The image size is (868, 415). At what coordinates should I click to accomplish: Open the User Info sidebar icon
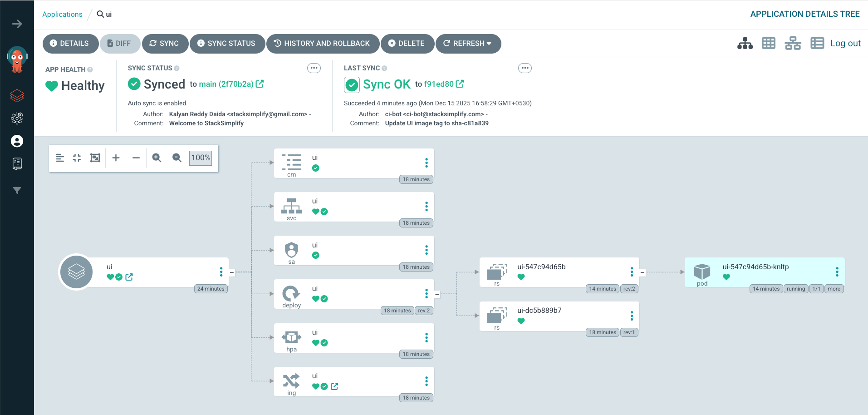(x=17, y=141)
